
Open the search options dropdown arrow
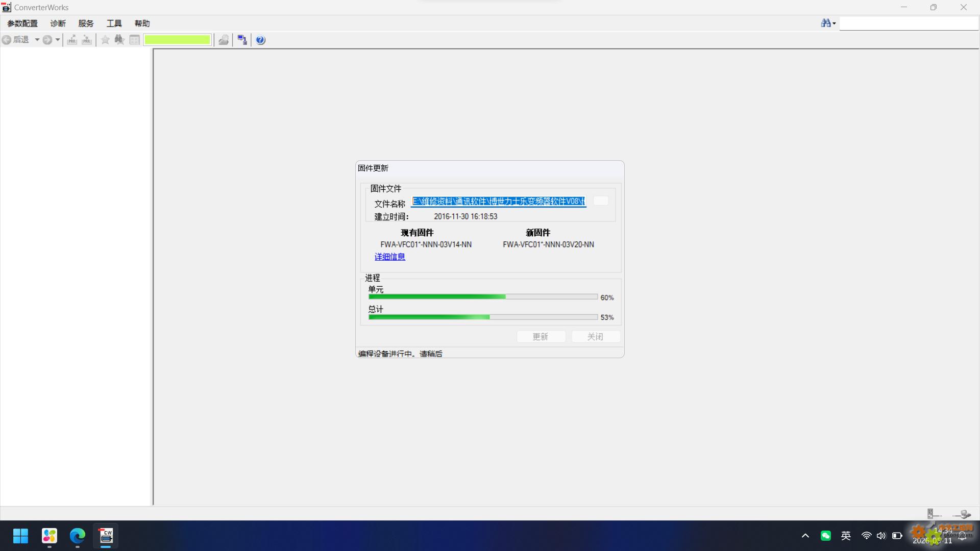(834, 23)
